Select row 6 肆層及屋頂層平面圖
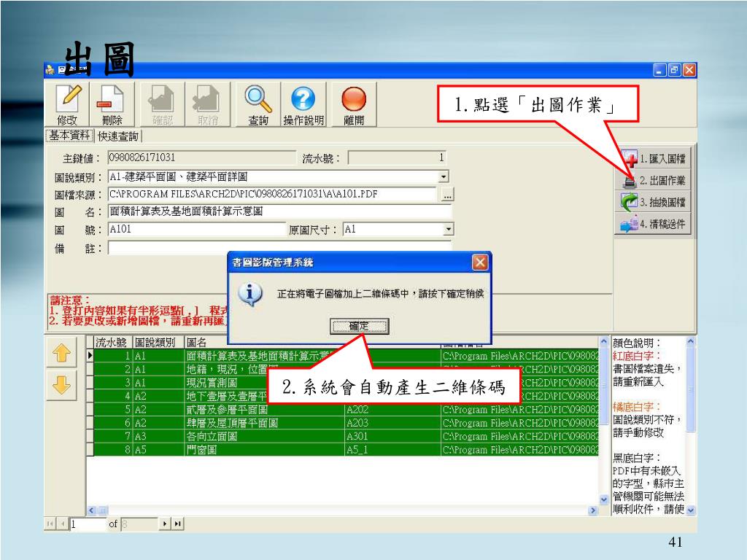 click(x=346, y=423)
